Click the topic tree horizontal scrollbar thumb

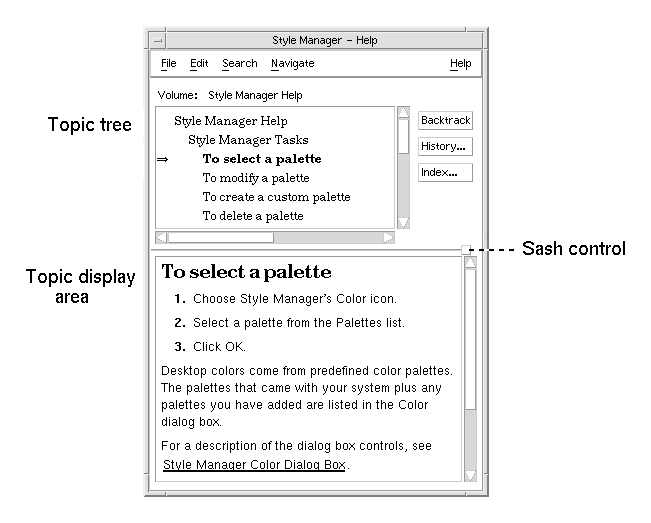tap(220, 237)
